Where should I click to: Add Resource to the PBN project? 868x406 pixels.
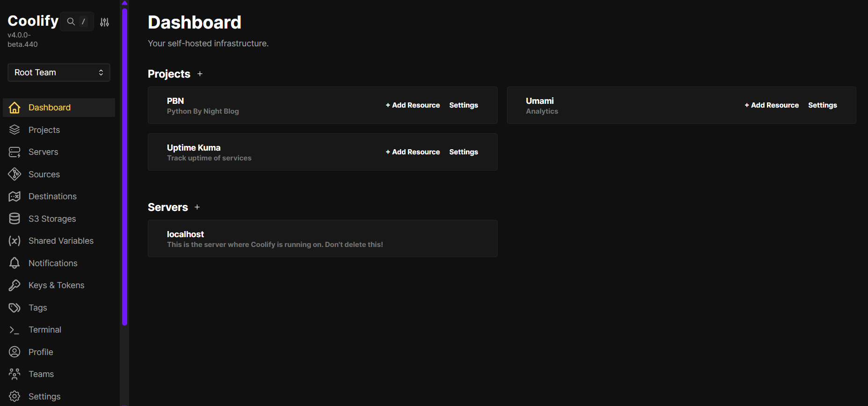(412, 105)
